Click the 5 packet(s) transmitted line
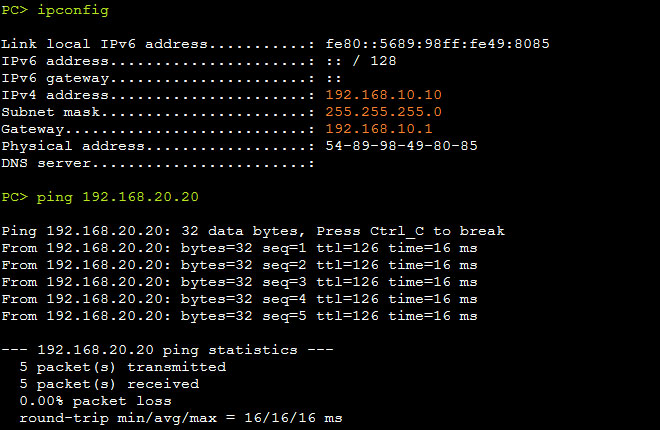The width and height of the screenshot is (660, 430). pos(122,367)
